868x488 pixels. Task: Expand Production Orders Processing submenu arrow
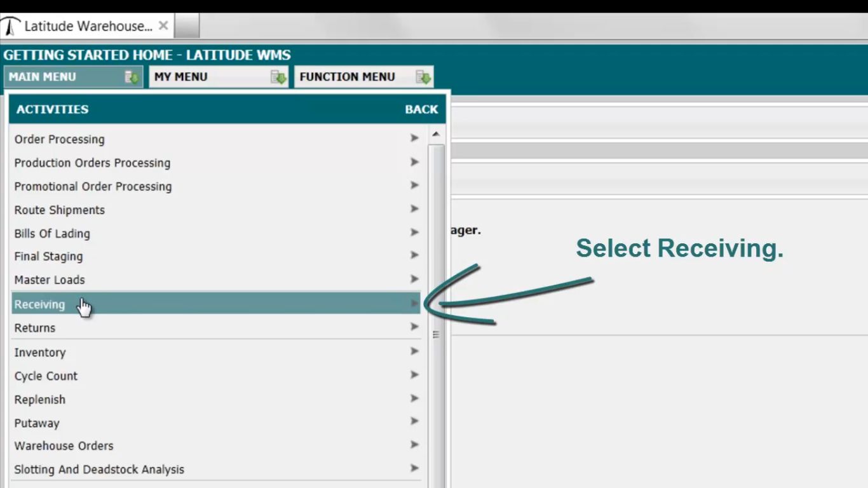(414, 161)
